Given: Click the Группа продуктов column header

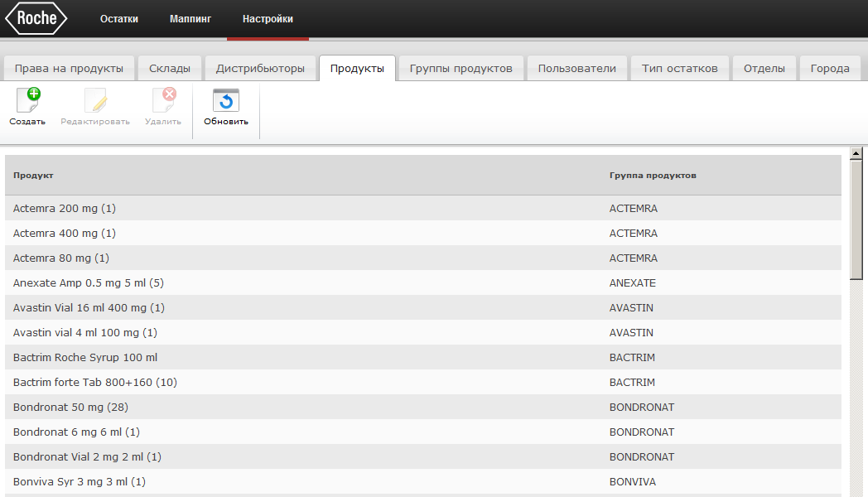Looking at the screenshot, I should pos(653,176).
